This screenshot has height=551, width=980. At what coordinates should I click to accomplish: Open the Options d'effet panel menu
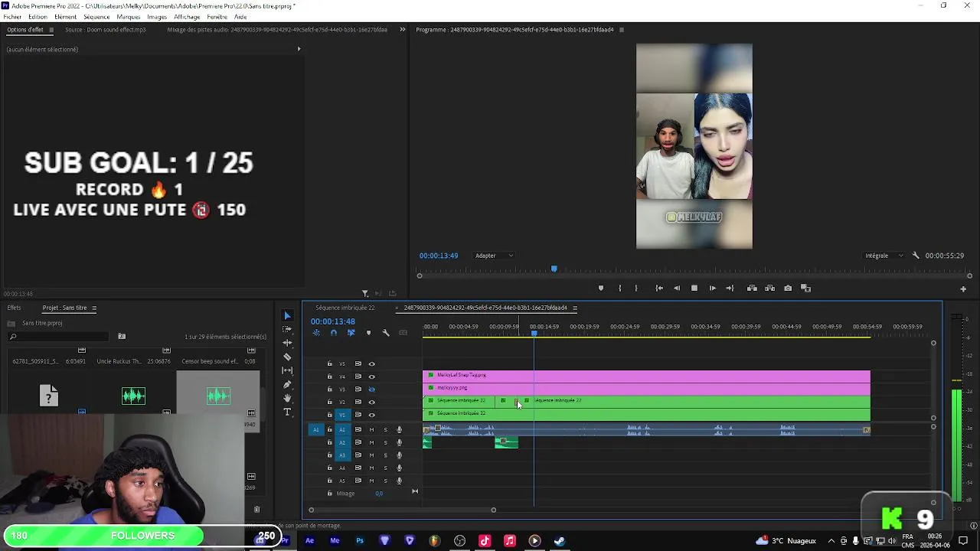51,30
